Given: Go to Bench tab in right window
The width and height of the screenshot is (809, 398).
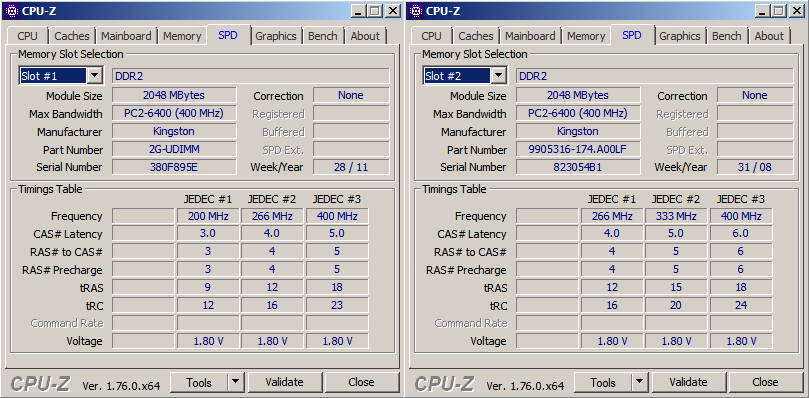Looking at the screenshot, I should 727,36.
